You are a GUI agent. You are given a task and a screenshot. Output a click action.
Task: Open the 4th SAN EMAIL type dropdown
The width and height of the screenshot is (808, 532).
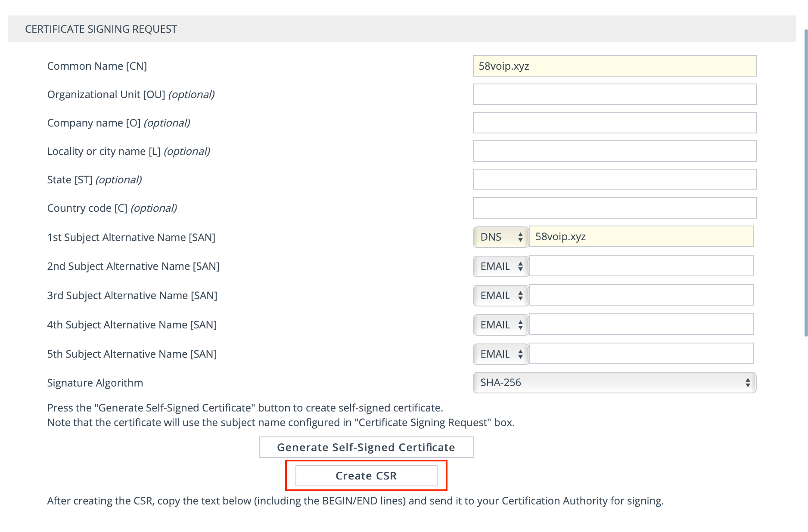(500, 325)
